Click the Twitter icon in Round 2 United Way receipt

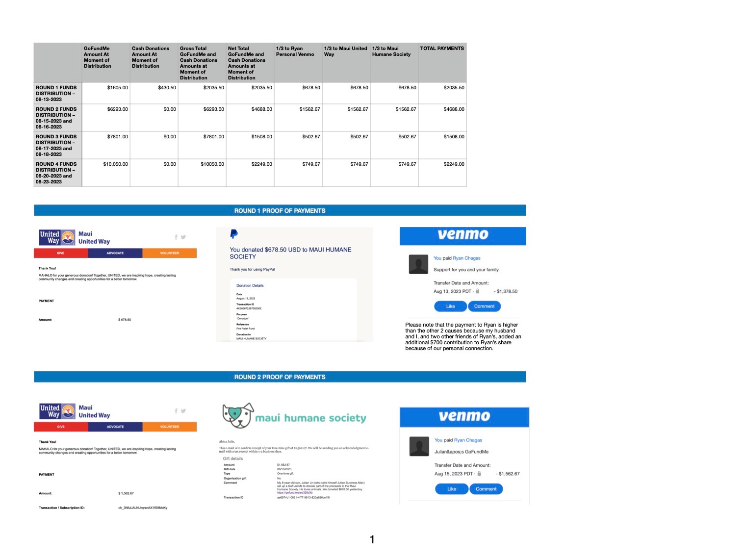click(183, 411)
